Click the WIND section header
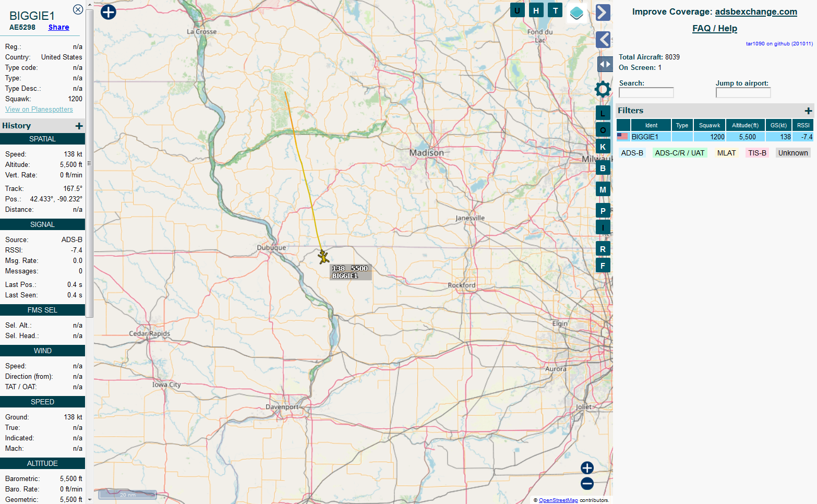817x504 pixels. point(42,351)
